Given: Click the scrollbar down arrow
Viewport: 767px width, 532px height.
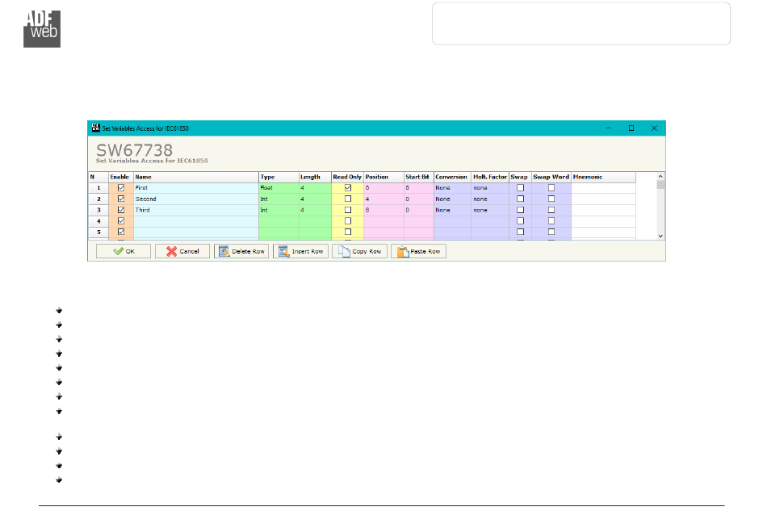Looking at the screenshot, I should (x=660, y=236).
